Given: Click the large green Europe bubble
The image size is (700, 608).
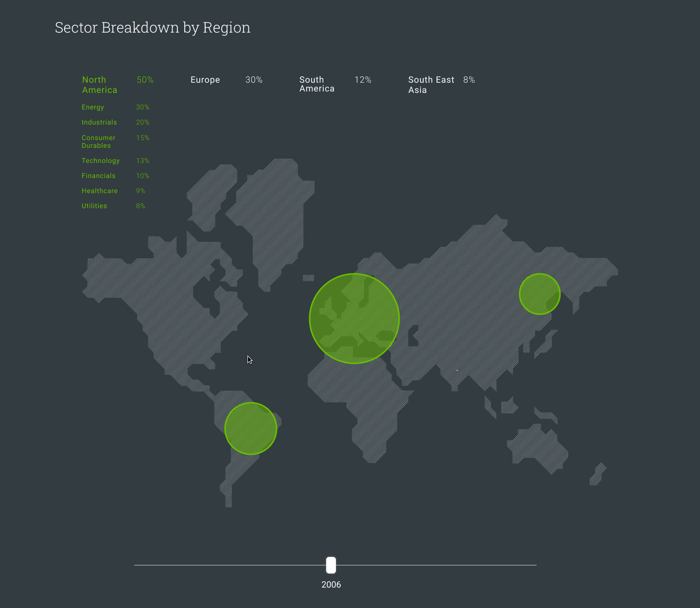Looking at the screenshot, I should coord(354,319).
